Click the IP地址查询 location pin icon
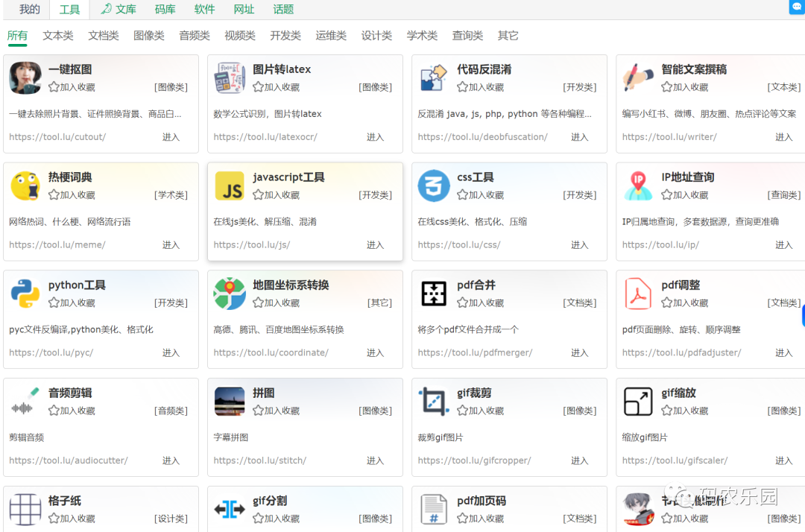Screen dimensions: 805x532 coord(638,186)
